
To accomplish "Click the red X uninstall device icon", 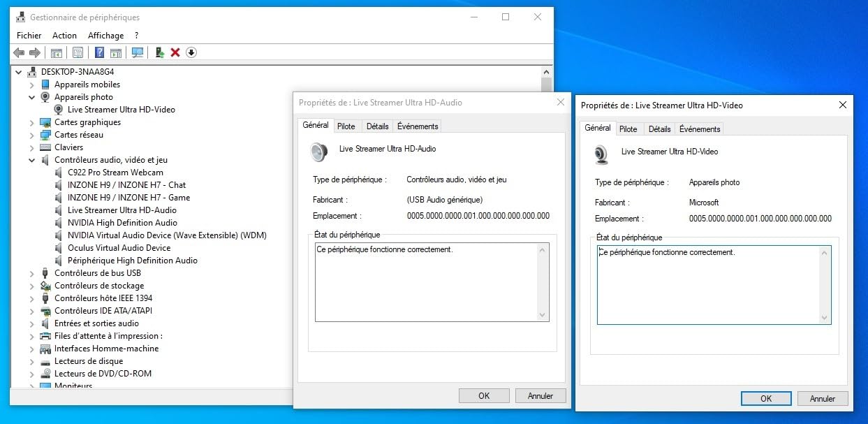I will pyautogui.click(x=175, y=52).
